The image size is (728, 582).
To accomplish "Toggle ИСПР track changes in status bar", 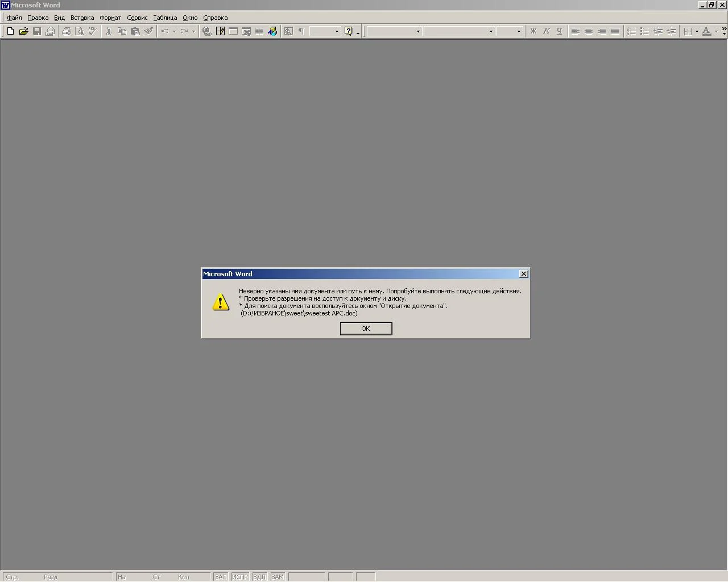I will pyautogui.click(x=240, y=577).
